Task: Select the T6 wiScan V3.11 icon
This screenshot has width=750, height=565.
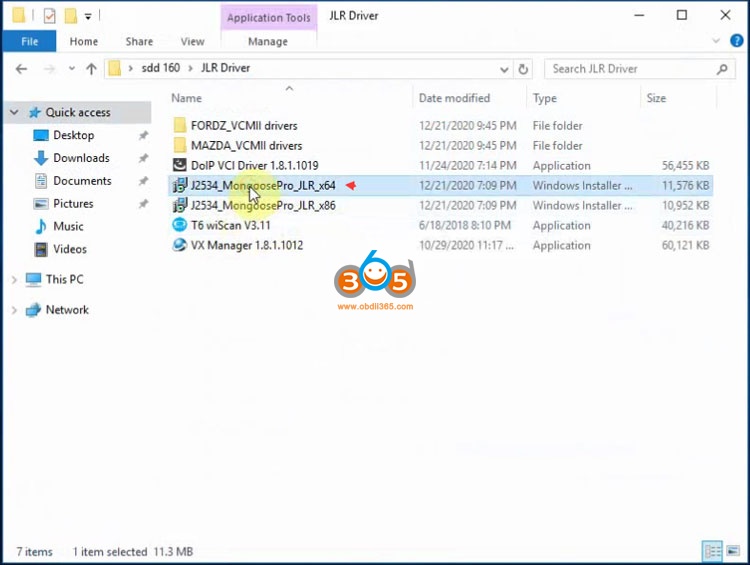Action: [x=180, y=225]
